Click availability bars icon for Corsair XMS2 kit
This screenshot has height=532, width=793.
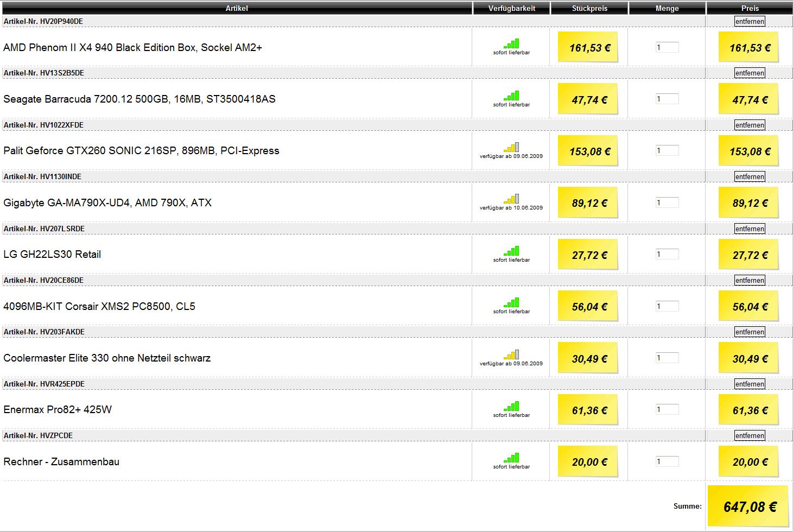511,302
